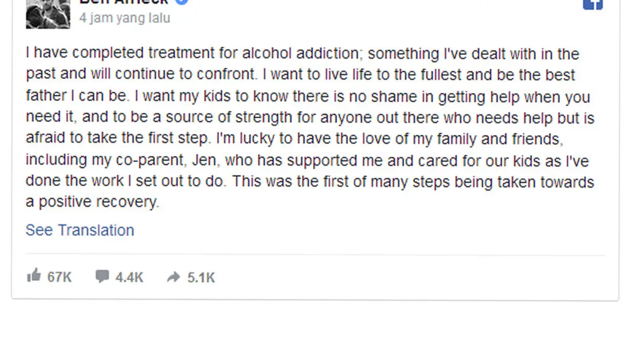Open the 4.4K comments count

point(129,277)
